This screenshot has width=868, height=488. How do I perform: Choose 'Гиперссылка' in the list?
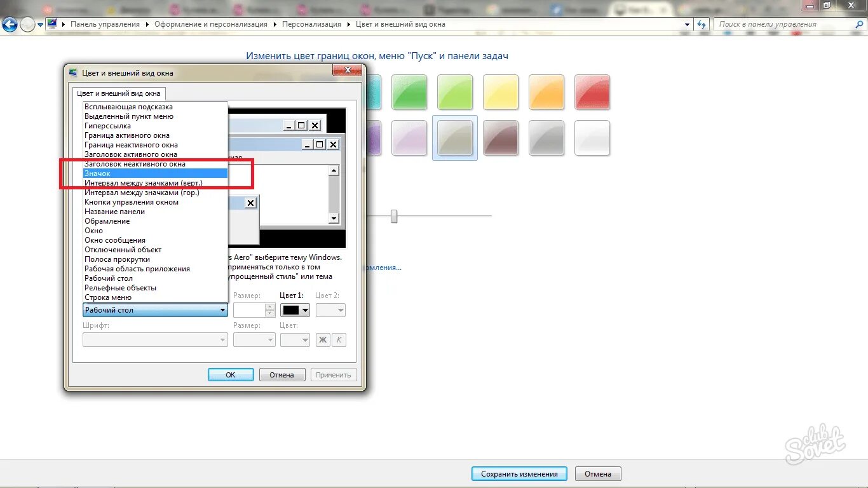coord(155,126)
